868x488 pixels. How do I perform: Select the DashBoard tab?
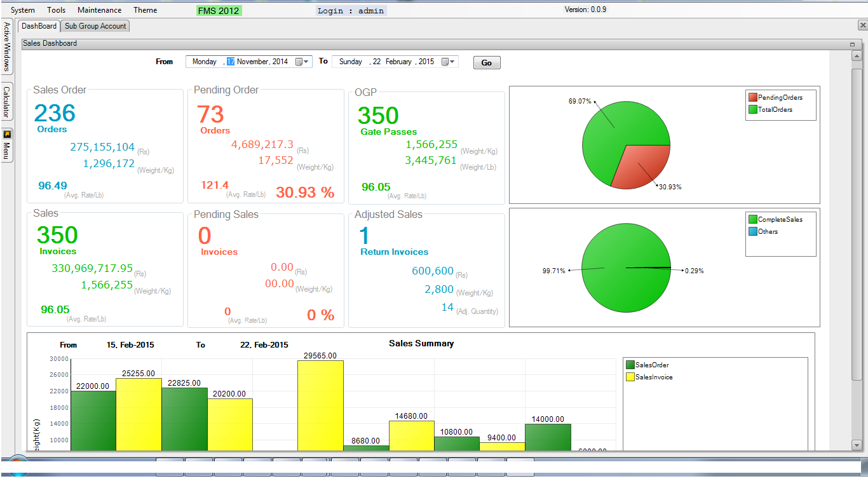[x=39, y=26]
